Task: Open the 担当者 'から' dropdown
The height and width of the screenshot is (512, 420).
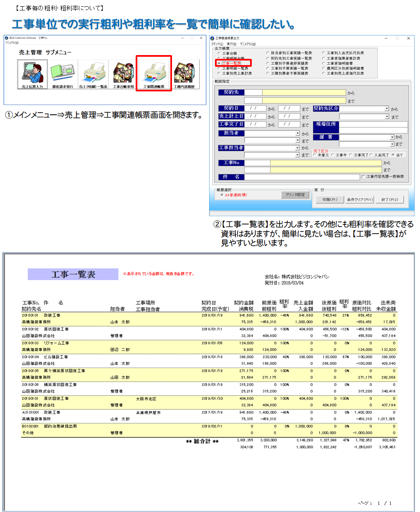Action: click(297, 134)
